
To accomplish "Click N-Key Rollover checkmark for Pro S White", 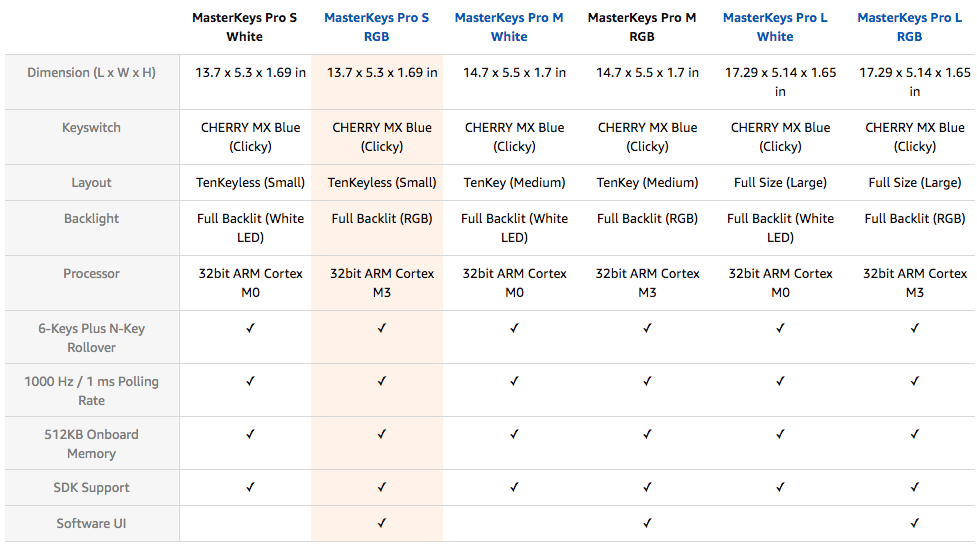I will 250,328.
